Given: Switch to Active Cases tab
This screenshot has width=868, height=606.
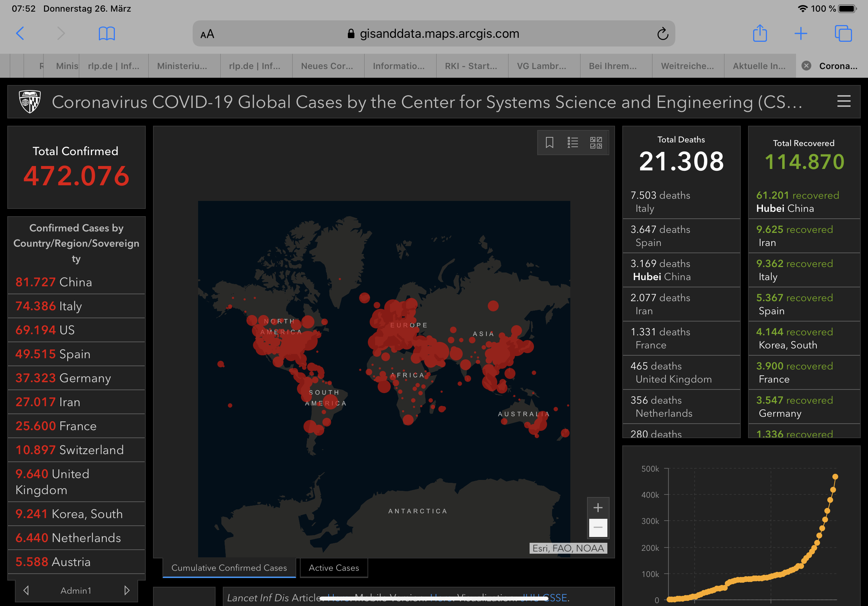Looking at the screenshot, I should (334, 567).
